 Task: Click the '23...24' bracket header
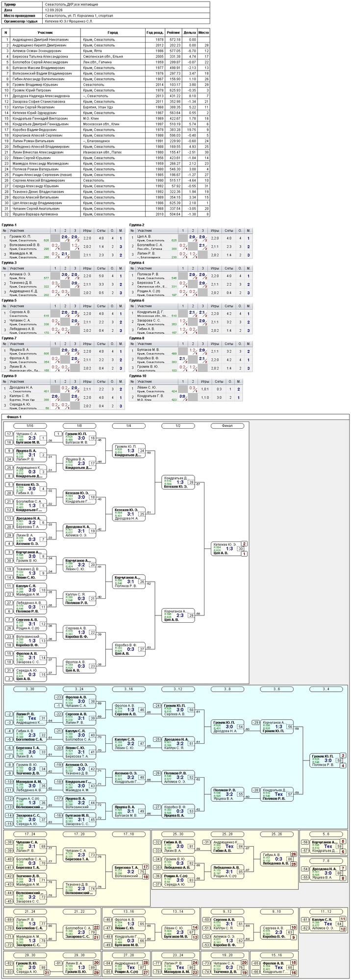tap(177, 955)
